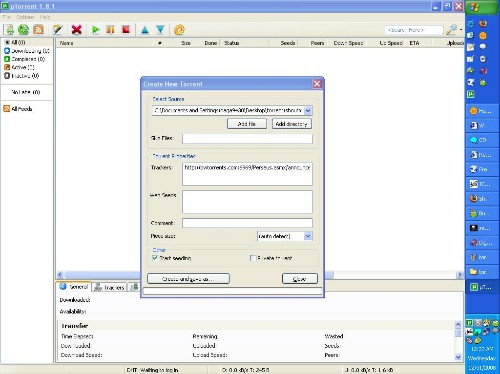Click the search magnifier icon

pyautogui.click(x=451, y=30)
